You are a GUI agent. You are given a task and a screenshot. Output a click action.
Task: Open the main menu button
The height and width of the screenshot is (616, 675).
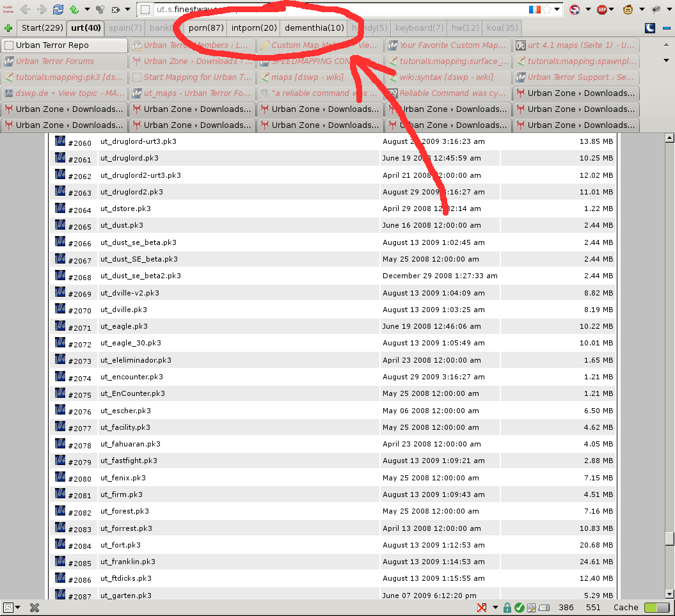click(x=8, y=10)
